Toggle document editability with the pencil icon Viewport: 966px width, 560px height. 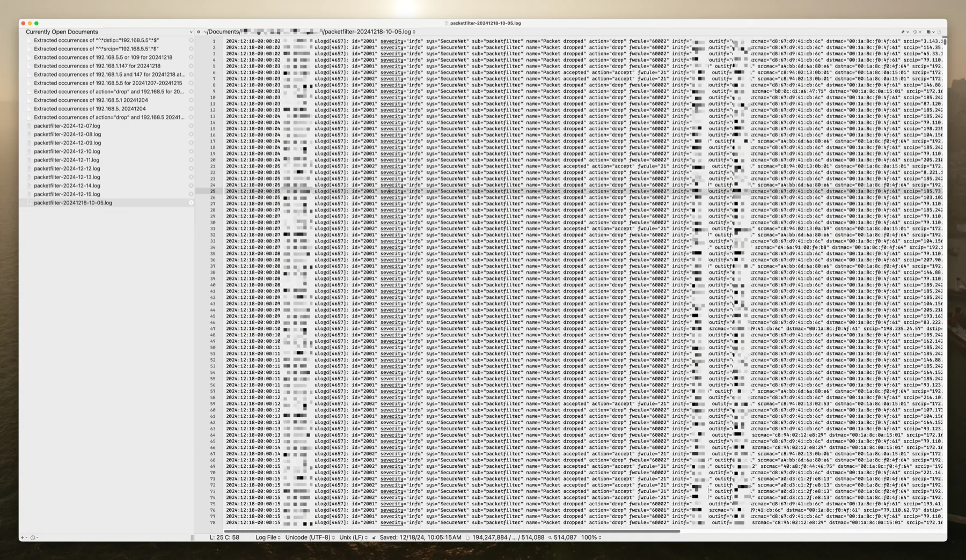[x=903, y=32]
